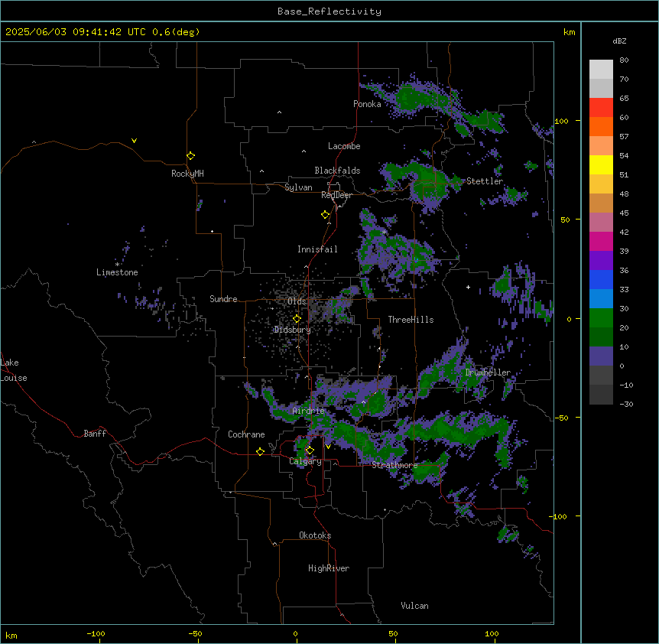The width and height of the screenshot is (659, 644).
Task: Click the yellow marker above RockyMH
Action: click(191, 155)
